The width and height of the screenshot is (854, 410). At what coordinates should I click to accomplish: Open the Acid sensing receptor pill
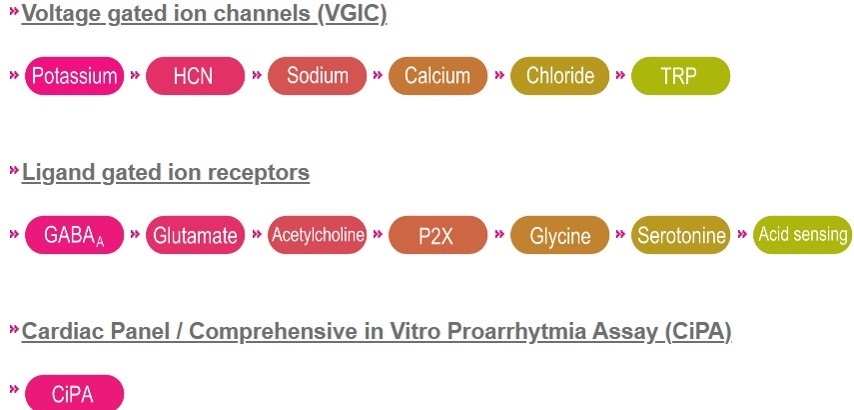pyautogui.click(x=802, y=235)
